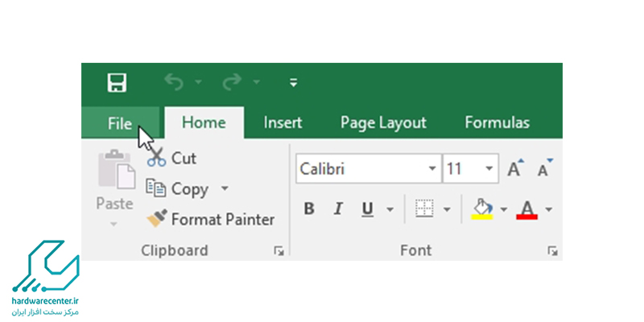644x322 pixels.
Task: Open the Redo history dropdown arrow
Action: [257, 82]
